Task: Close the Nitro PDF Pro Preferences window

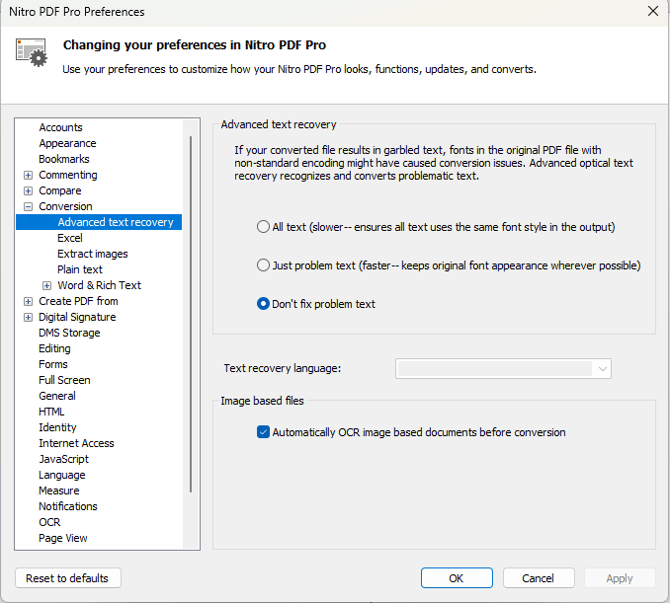Action: (652, 11)
